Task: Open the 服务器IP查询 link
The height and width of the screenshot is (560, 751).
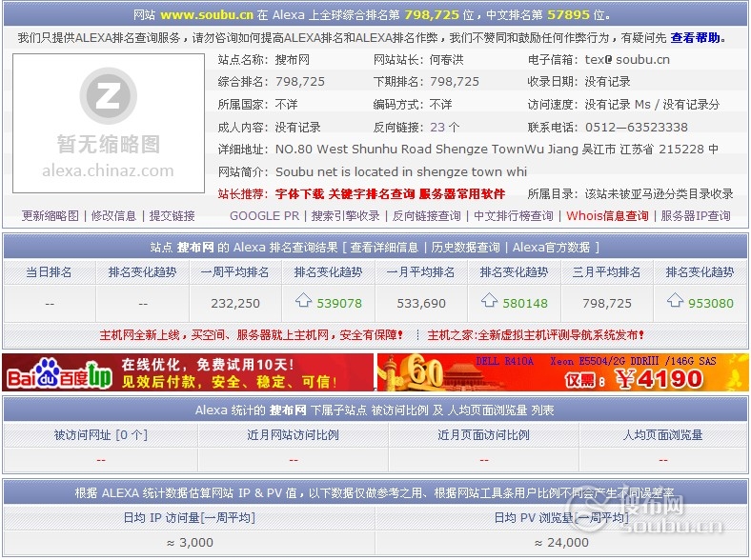Action: (x=696, y=216)
